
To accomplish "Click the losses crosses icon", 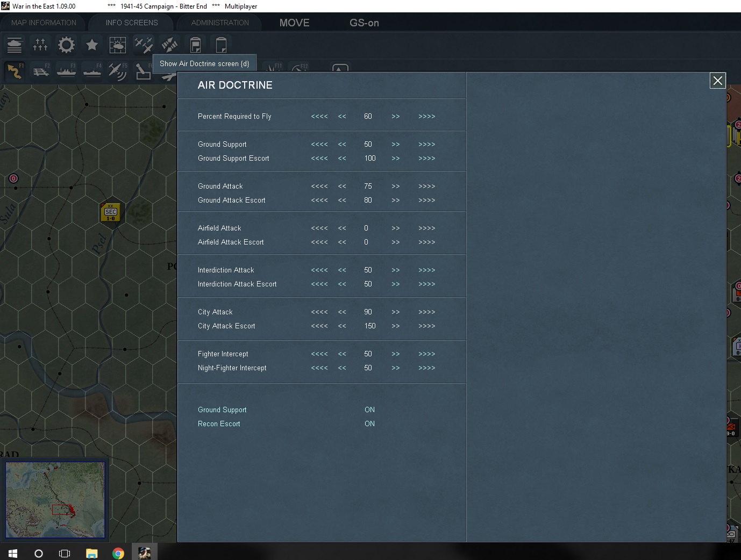I will (x=40, y=45).
